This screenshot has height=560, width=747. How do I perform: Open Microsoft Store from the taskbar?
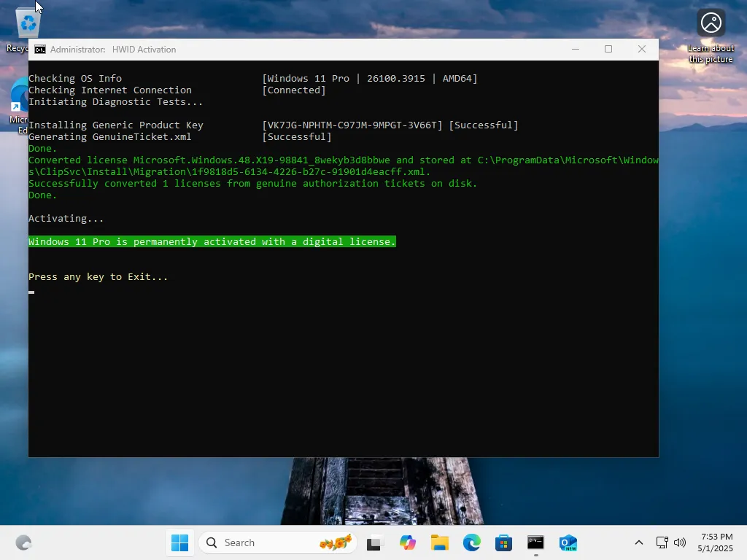click(503, 542)
